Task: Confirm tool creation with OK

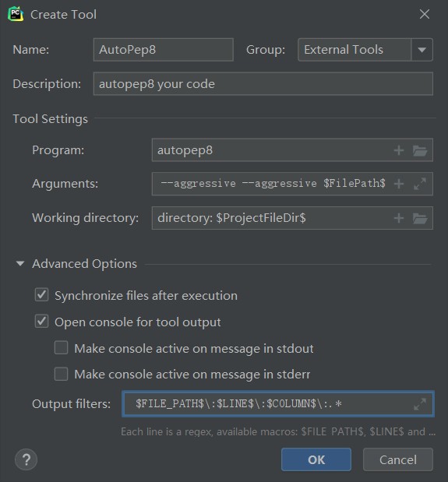Action: coord(316,459)
